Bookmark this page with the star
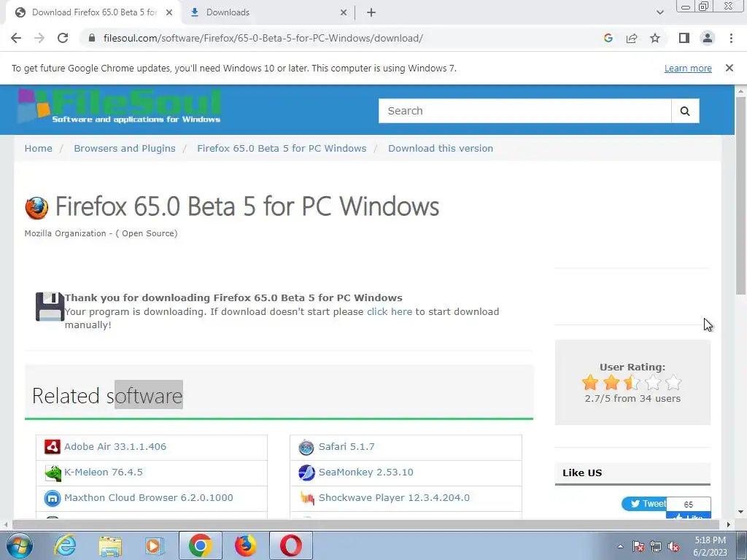Viewport: 747px width, 560px height. (655, 38)
